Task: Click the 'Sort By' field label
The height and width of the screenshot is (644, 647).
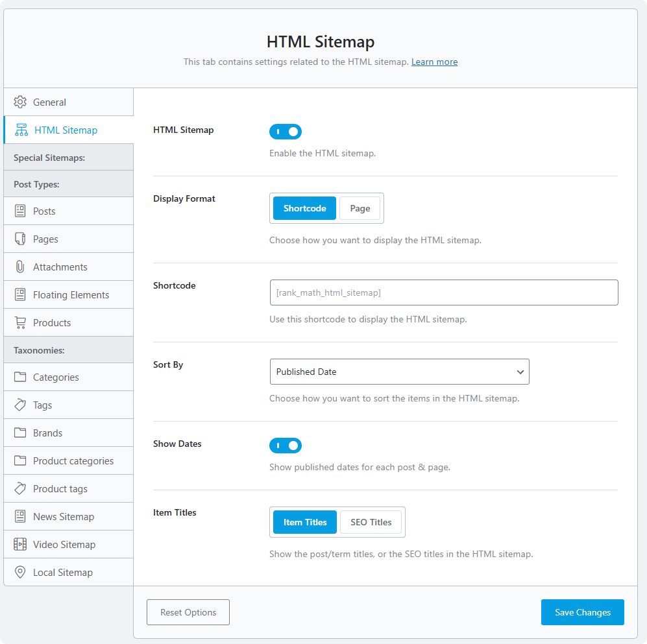Action: coord(168,364)
